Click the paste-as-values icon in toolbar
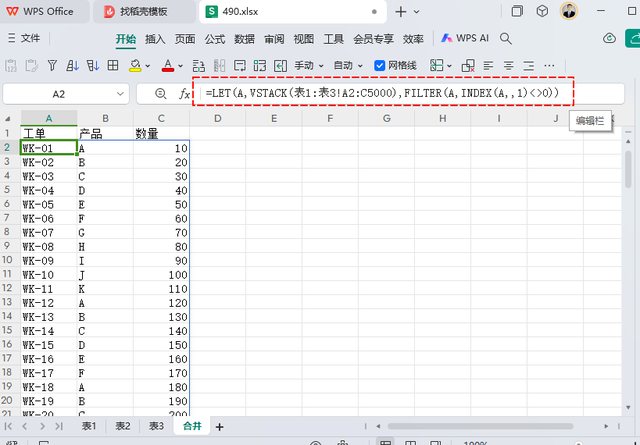 pyautogui.click(x=11, y=65)
